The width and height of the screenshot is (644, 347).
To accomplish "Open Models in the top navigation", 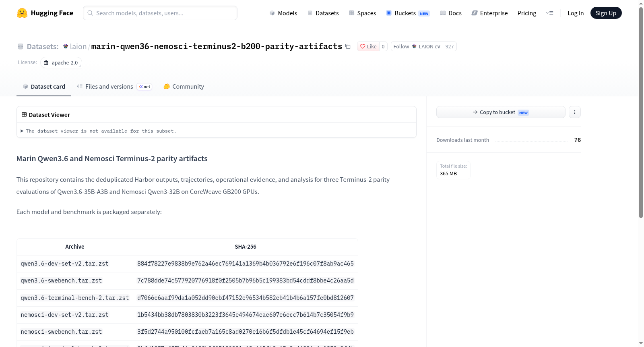I will point(283,13).
